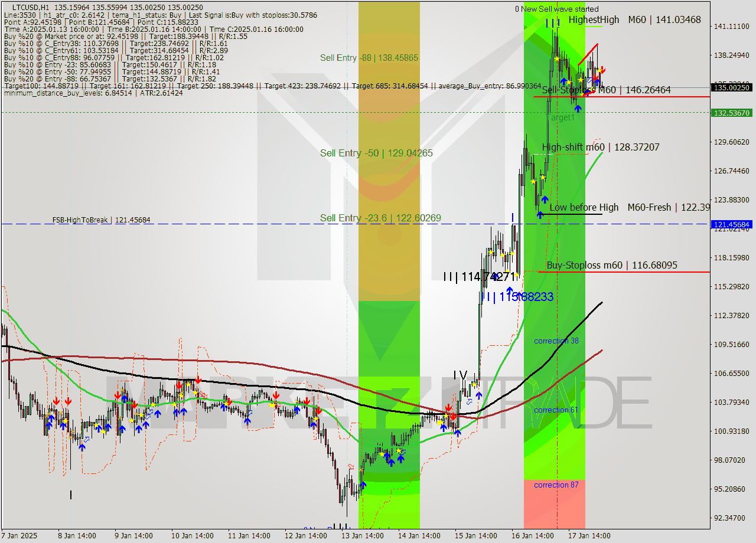The width and height of the screenshot is (756, 543).
Task: Click the '13 Jan 14:00' time label
Action: click(x=363, y=536)
